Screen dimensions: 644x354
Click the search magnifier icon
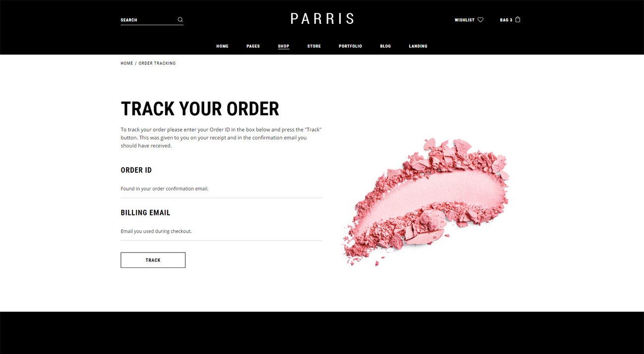point(180,20)
